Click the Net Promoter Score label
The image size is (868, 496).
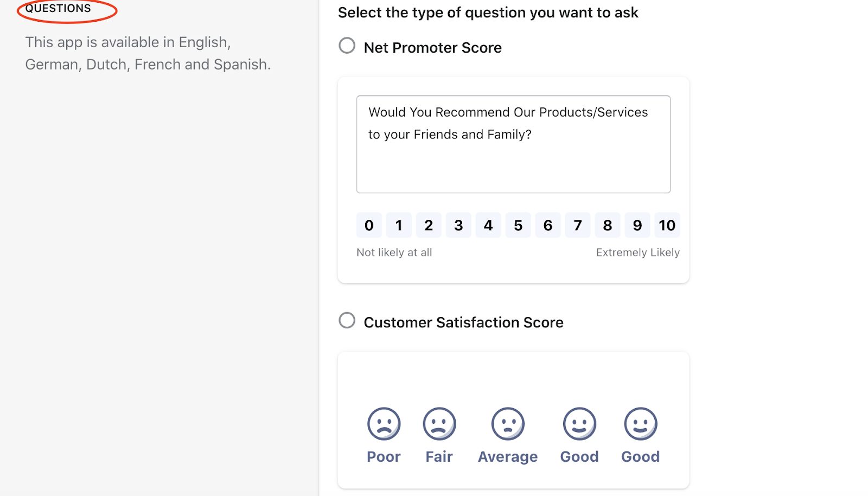point(432,48)
